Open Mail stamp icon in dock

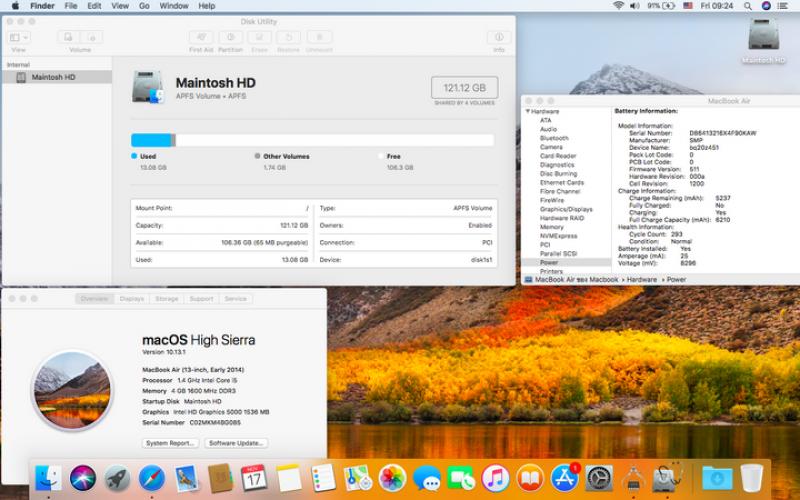[186, 479]
